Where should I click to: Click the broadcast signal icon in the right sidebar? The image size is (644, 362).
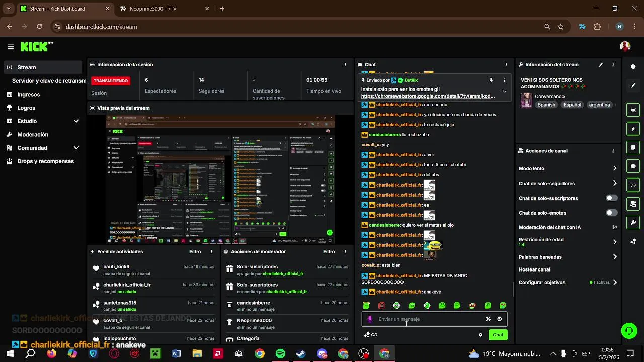(x=633, y=185)
